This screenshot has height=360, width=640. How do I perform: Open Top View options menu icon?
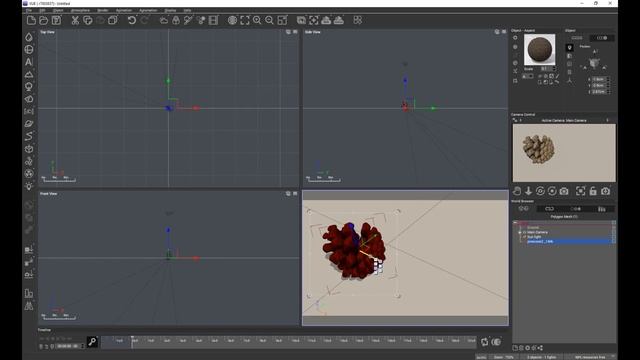(295, 32)
